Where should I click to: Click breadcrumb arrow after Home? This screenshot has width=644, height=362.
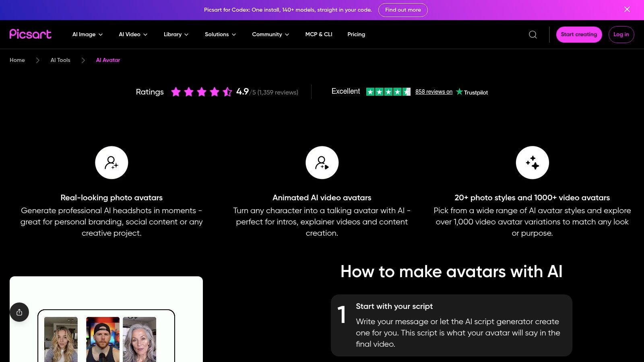(38, 60)
